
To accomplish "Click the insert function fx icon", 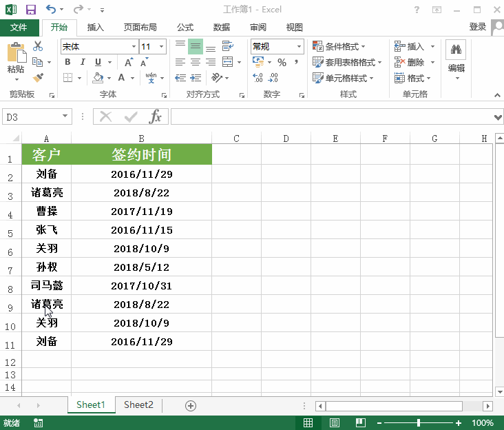I will (x=156, y=116).
